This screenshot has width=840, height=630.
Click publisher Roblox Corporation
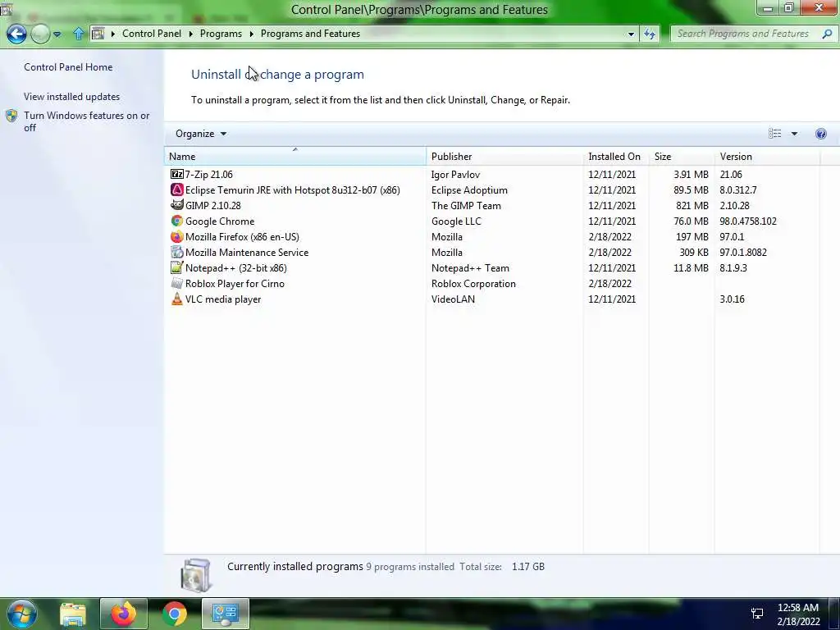point(473,283)
